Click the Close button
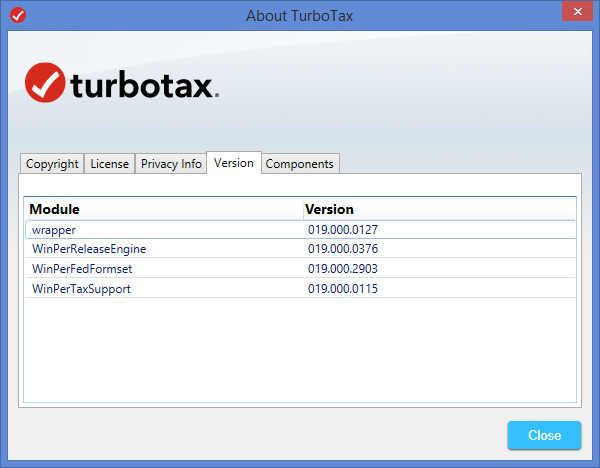 tap(544, 435)
